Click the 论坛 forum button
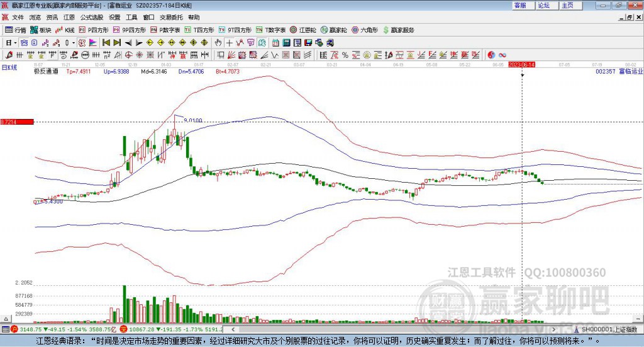Image resolution: width=644 pixels, height=347 pixels. click(548, 5)
